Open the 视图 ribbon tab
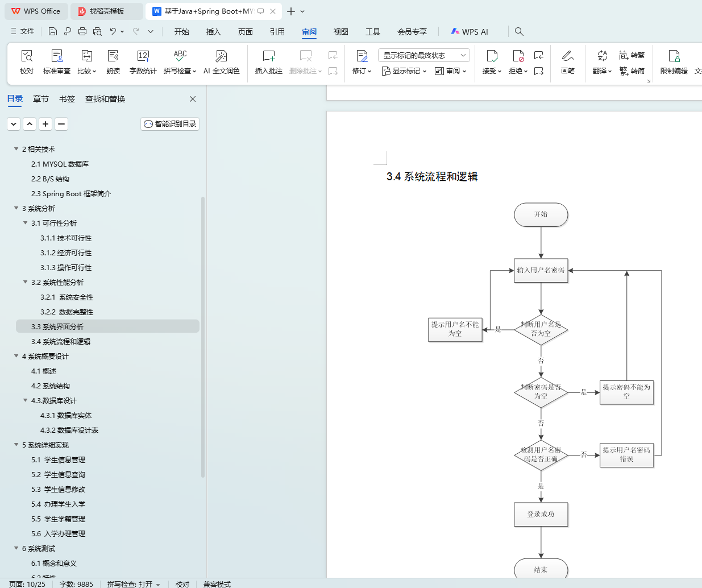This screenshot has height=588, width=702. coord(341,32)
